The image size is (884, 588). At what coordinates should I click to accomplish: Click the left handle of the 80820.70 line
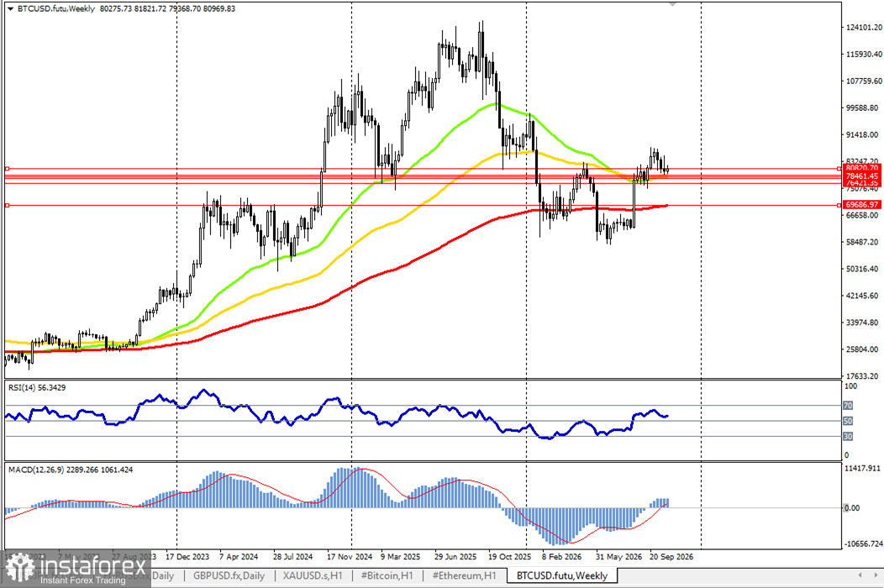(8, 169)
